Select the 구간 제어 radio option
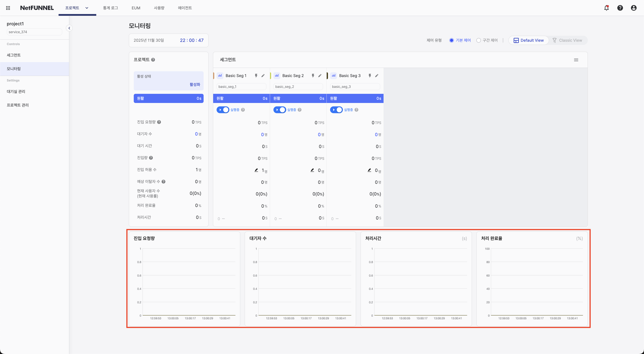 pyautogui.click(x=479, y=40)
